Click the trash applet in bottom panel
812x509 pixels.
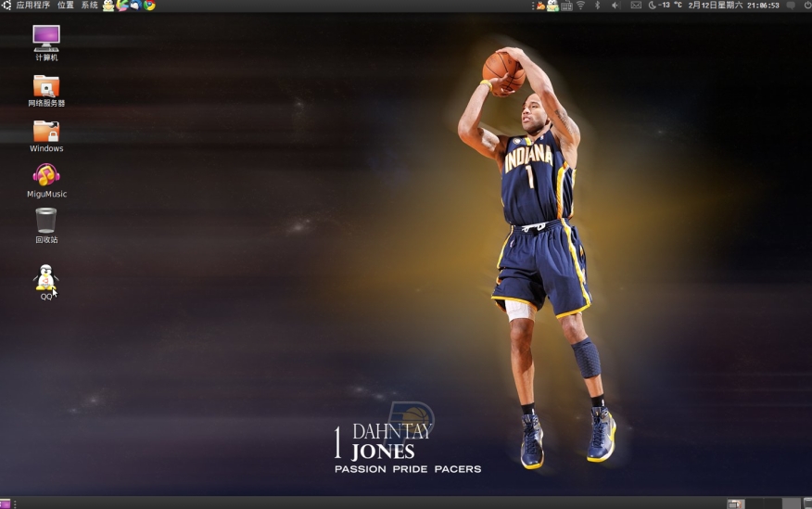tap(807, 503)
